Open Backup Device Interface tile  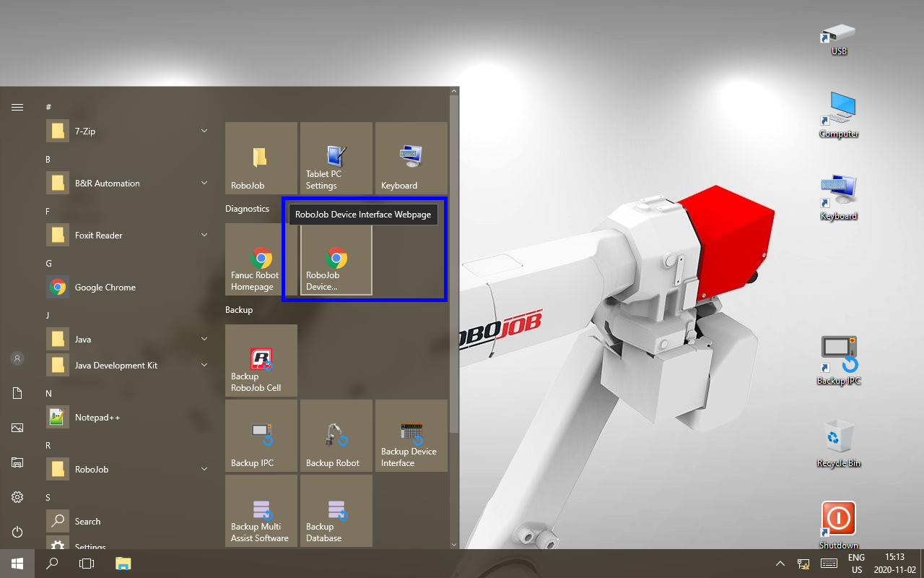(x=411, y=436)
